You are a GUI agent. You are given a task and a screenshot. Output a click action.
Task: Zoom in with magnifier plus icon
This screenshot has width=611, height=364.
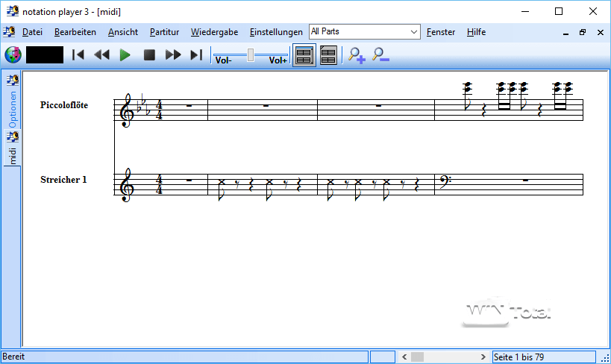pyautogui.click(x=357, y=55)
